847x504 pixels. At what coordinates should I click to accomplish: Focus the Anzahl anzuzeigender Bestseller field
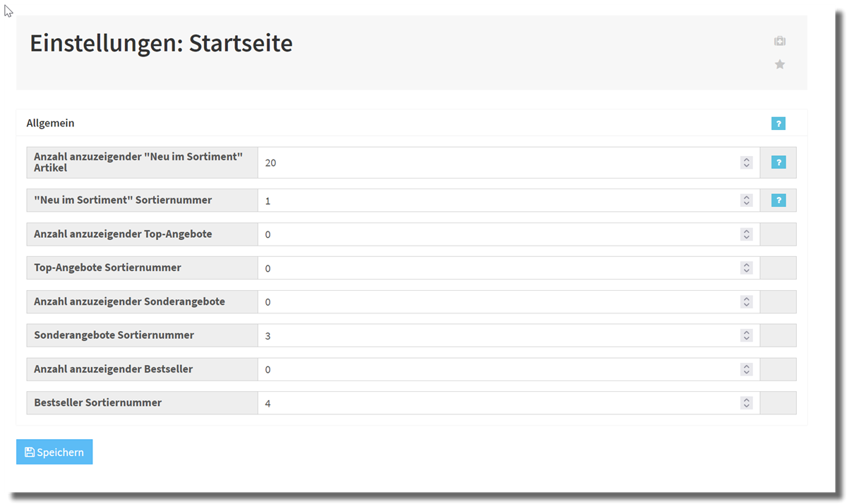[x=494, y=369]
